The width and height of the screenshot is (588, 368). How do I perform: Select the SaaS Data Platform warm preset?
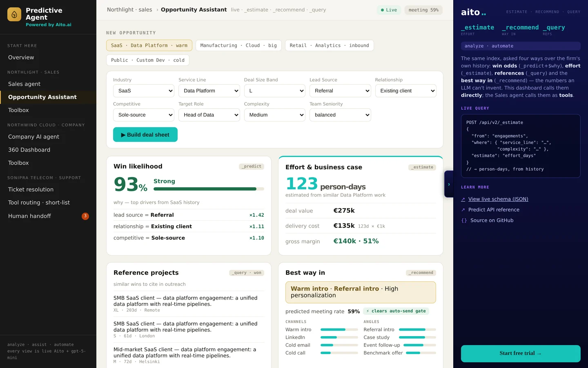pyautogui.click(x=149, y=45)
